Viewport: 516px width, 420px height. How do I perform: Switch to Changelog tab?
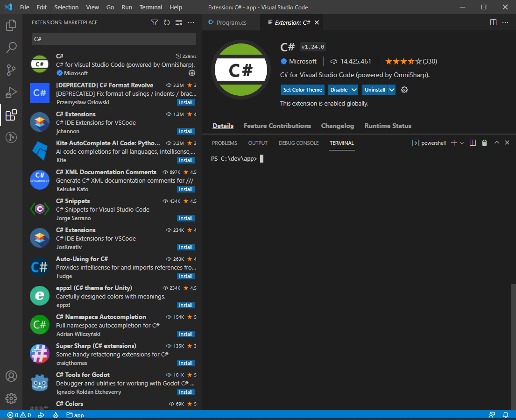tap(337, 126)
